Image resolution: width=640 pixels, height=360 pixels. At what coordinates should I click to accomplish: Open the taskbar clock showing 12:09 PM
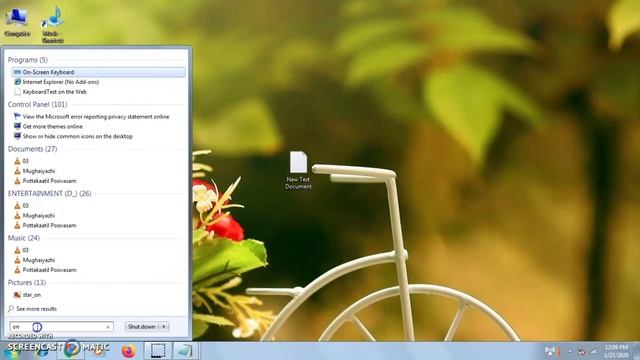pos(617,351)
